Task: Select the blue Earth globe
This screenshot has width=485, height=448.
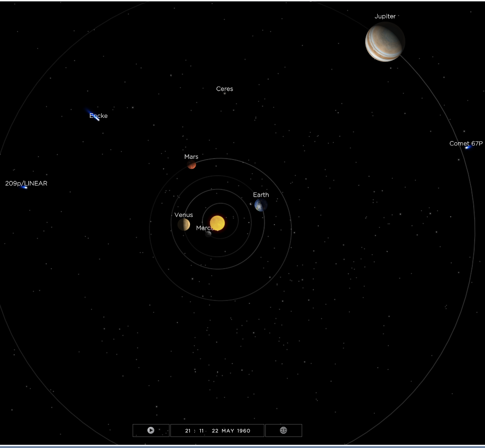Action: (x=261, y=205)
